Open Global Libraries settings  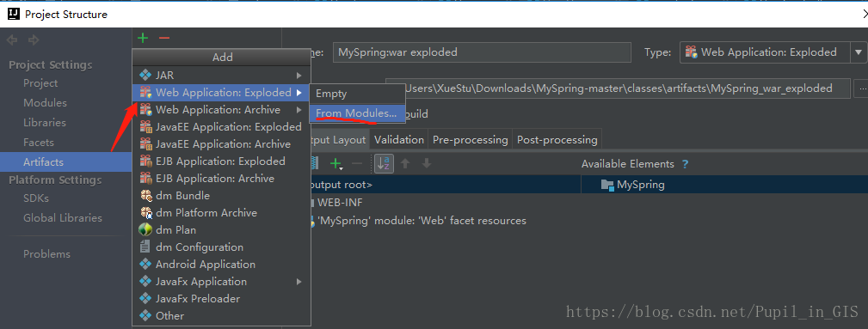(x=63, y=218)
